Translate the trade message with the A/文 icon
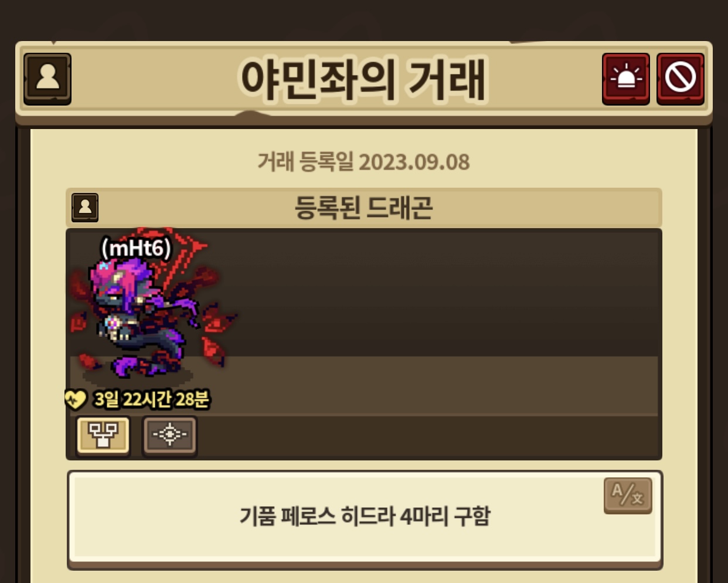 pos(628,495)
